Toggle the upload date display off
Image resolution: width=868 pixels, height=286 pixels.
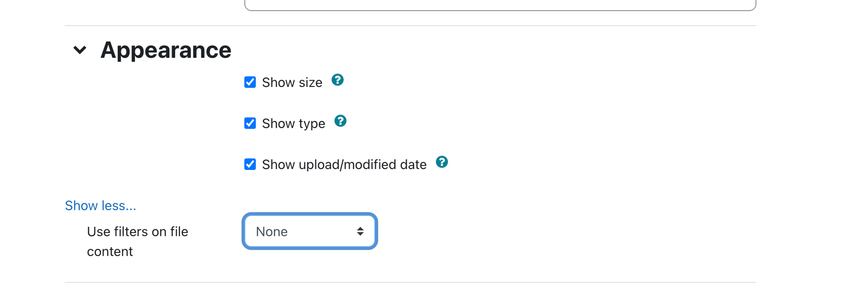click(x=250, y=164)
